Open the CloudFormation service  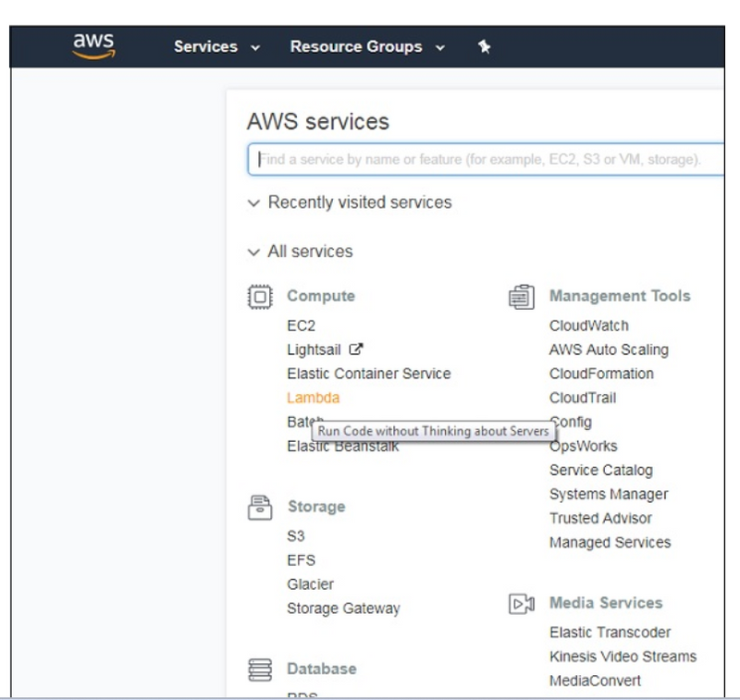(601, 374)
